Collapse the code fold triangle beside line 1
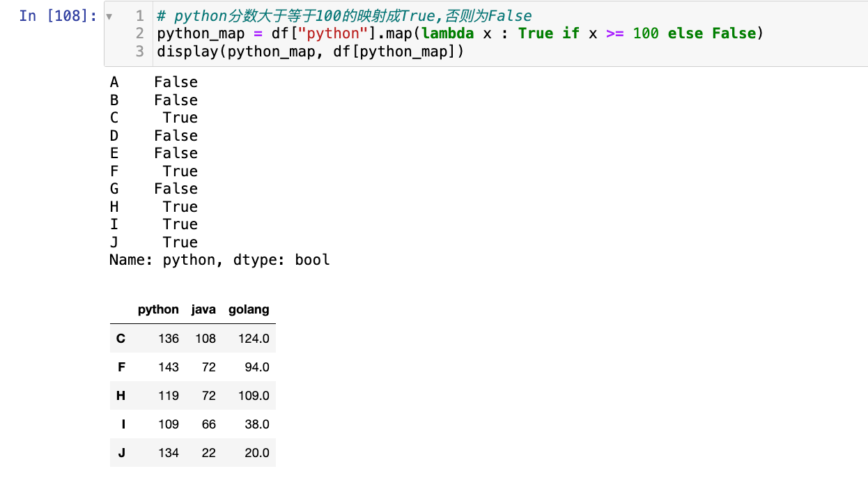The width and height of the screenshot is (868, 478). (x=109, y=16)
